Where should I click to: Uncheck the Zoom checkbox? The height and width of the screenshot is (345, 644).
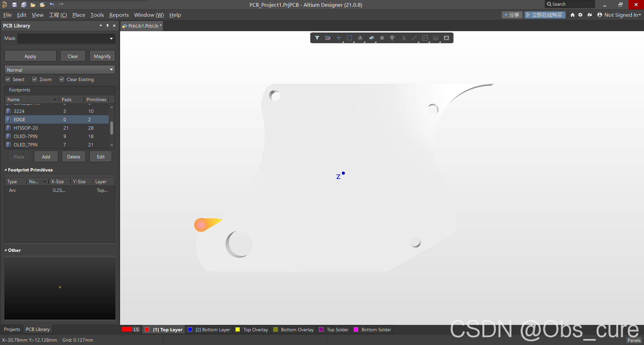[35, 79]
